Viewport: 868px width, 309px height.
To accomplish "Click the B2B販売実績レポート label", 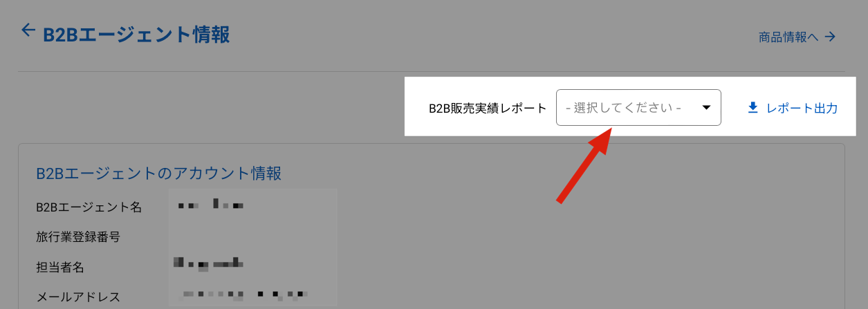I will point(488,109).
